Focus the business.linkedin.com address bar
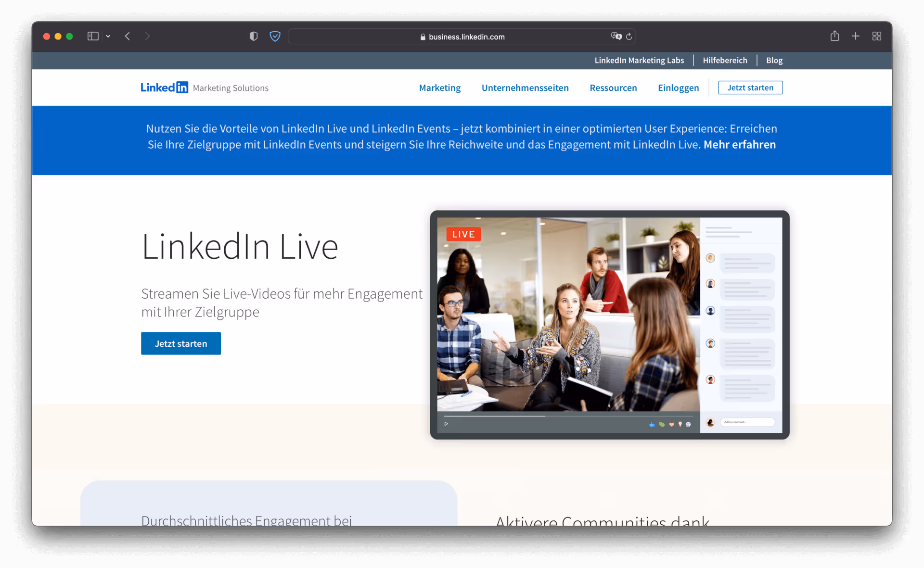This screenshot has width=924, height=568. click(x=462, y=37)
